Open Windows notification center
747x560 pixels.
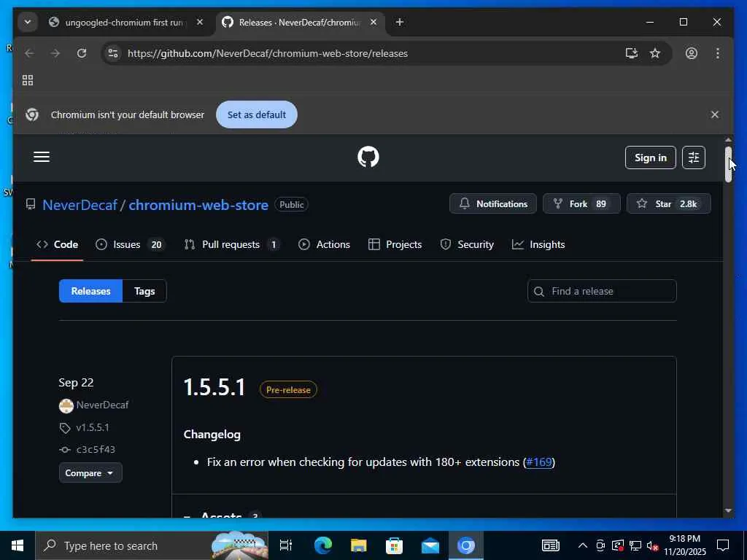(723, 545)
